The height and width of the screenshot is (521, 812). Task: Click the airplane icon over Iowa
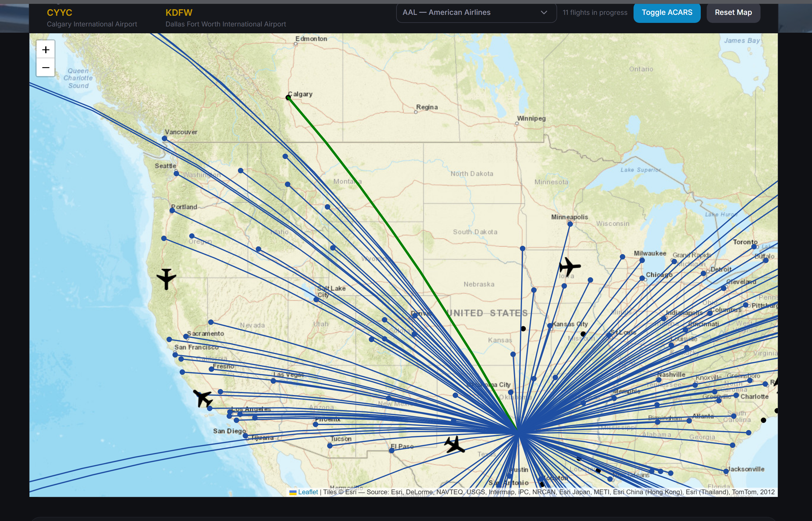click(570, 267)
